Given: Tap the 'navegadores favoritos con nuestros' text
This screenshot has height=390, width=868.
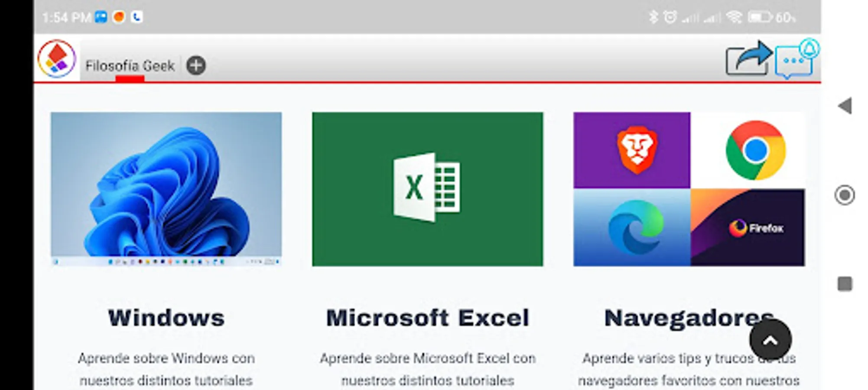Looking at the screenshot, I should pos(689,381).
